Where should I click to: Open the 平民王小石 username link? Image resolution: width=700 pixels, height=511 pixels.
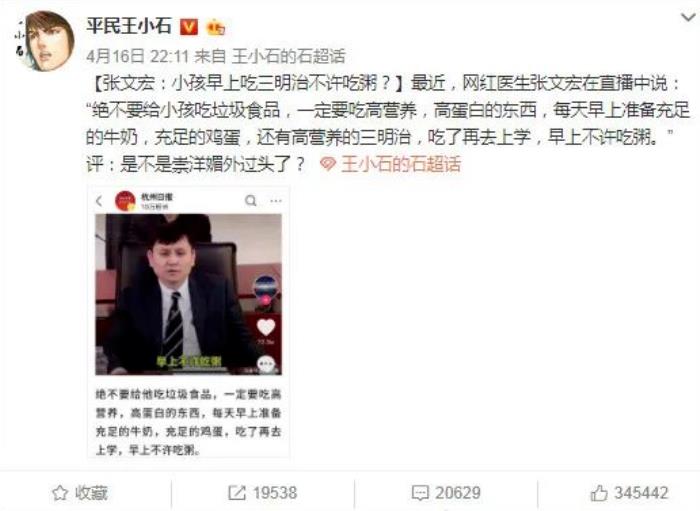coord(129,26)
